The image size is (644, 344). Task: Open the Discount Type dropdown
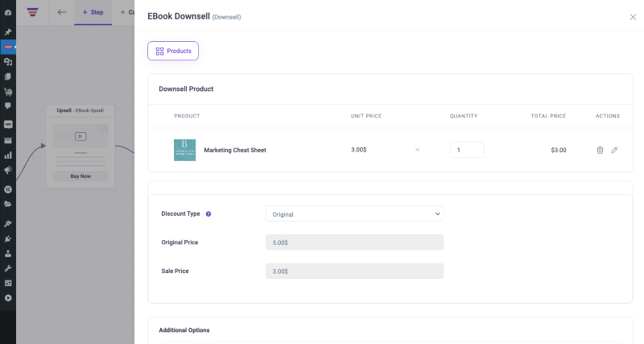[x=354, y=213]
